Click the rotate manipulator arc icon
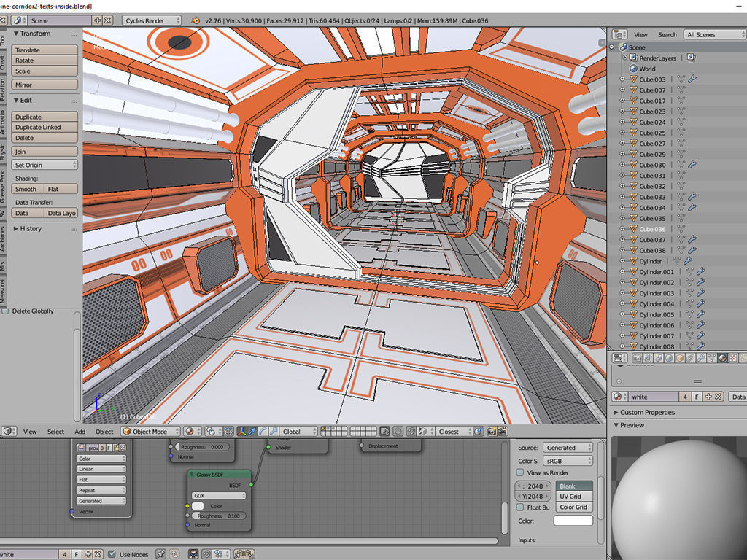The image size is (747, 560). click(263, 432)
